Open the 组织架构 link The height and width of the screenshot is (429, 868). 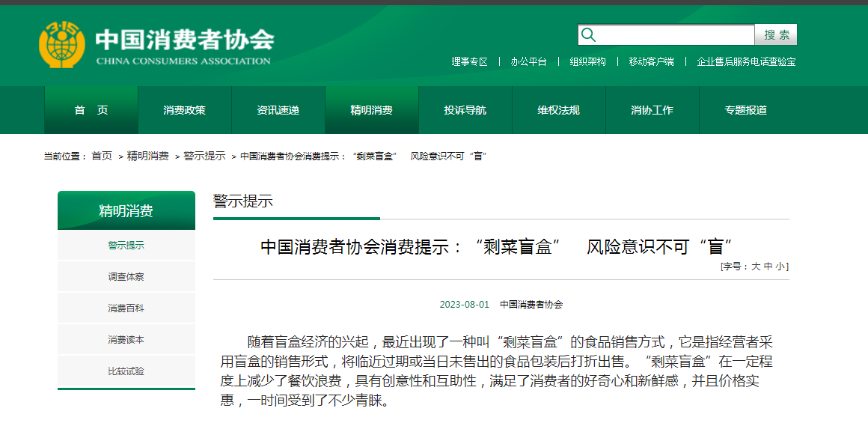[x=588, y=61]
